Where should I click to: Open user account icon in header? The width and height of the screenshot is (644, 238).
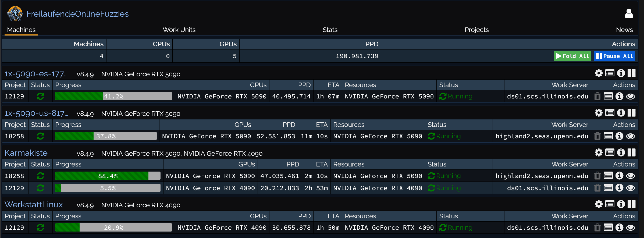[x=629, y=13]
